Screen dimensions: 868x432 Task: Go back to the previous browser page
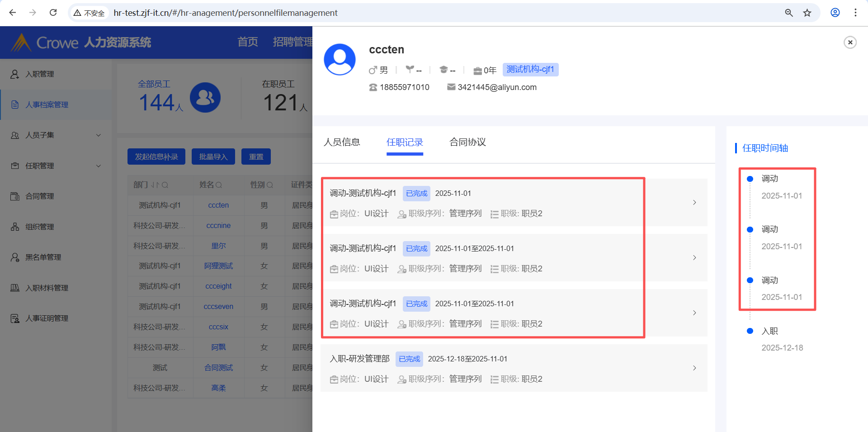pyautogui.click(x=13, y=13)
